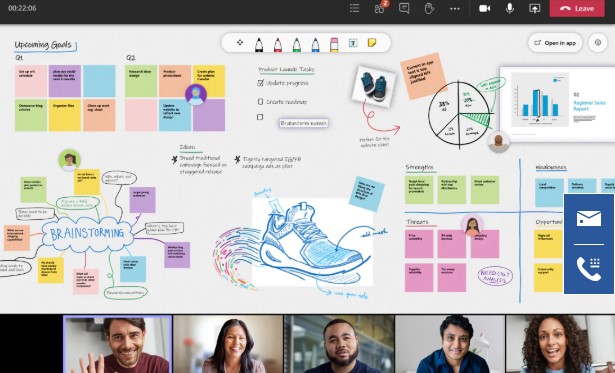Open the share content tray
This screenshot has height=373, width=615.
535,8
